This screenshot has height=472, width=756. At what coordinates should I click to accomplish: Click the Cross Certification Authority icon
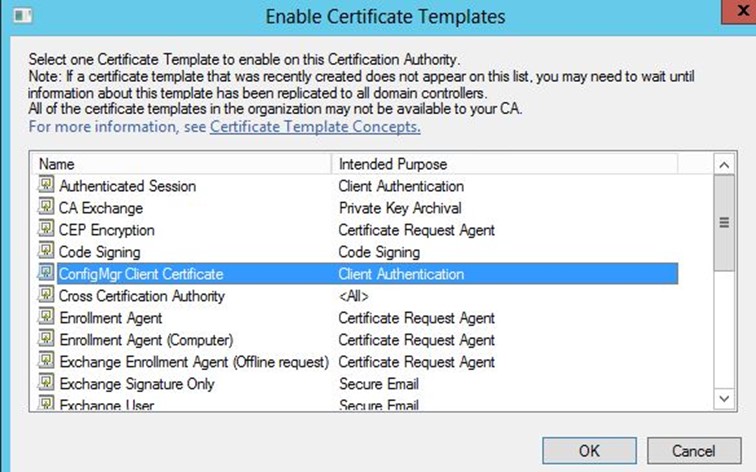click(46, 295)
